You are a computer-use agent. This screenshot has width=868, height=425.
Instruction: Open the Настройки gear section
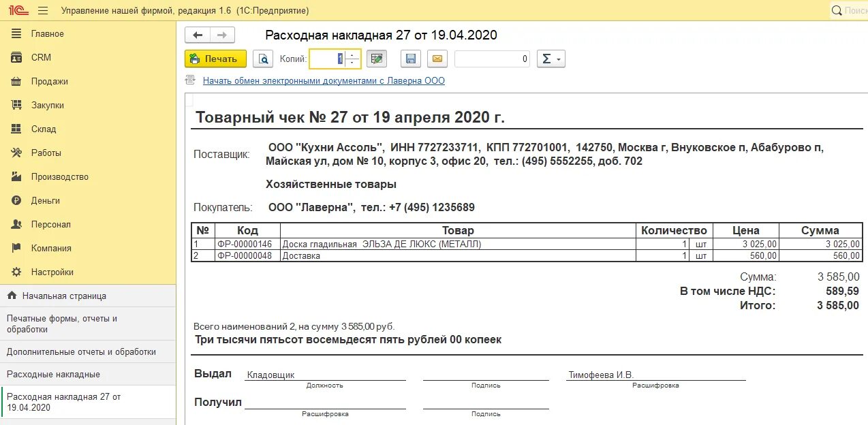point(16,272)
